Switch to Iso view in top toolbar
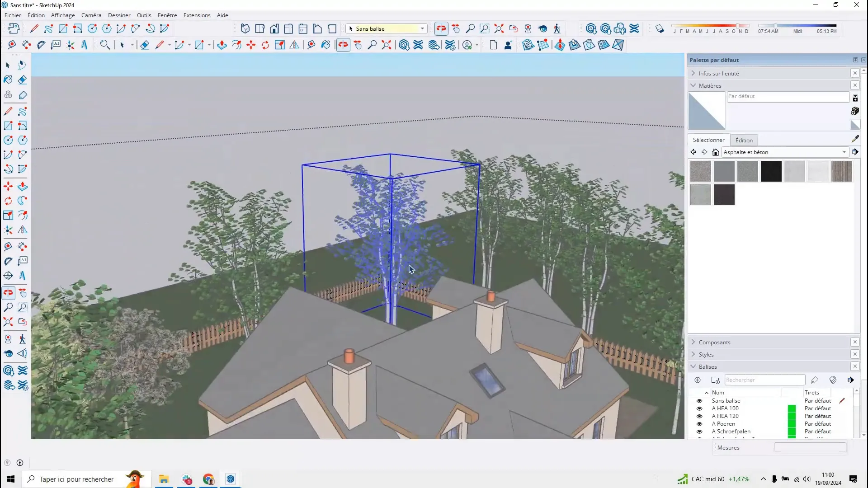Screen dimensions: 868x488 coord(245,28)
